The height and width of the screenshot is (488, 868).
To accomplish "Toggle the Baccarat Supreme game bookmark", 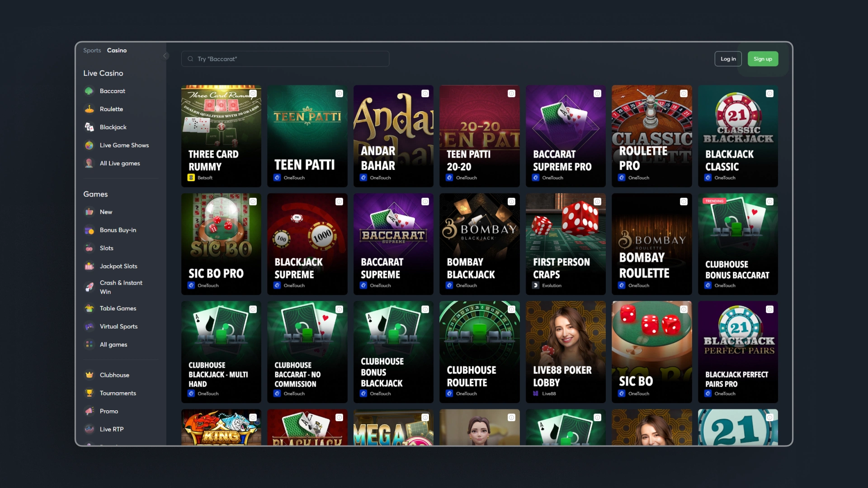I will (425, 201).
